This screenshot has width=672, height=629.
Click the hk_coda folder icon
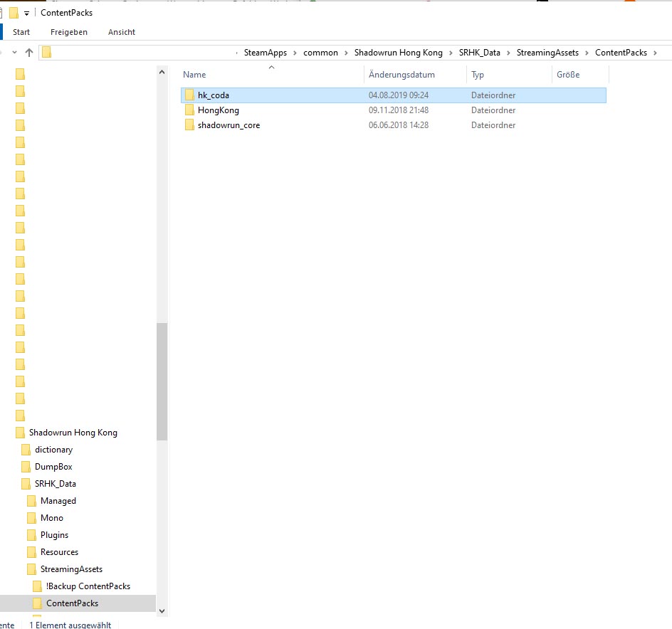coord(189,95)
